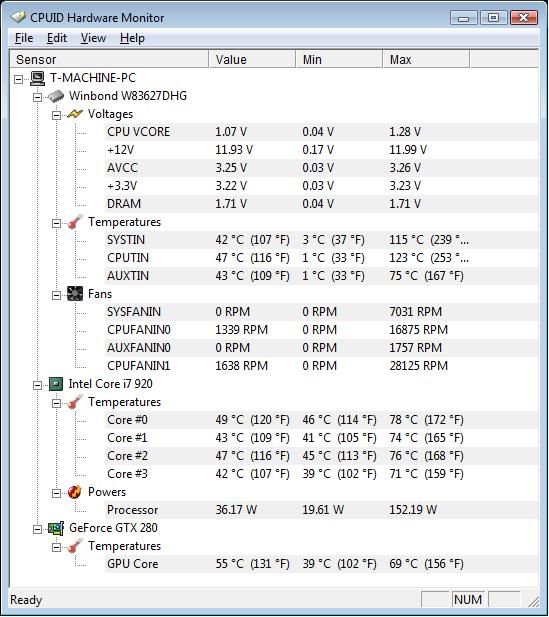The width and height of the screenshot is (549, 617).
Task: Click the Max column header
Action: (426, 59)
